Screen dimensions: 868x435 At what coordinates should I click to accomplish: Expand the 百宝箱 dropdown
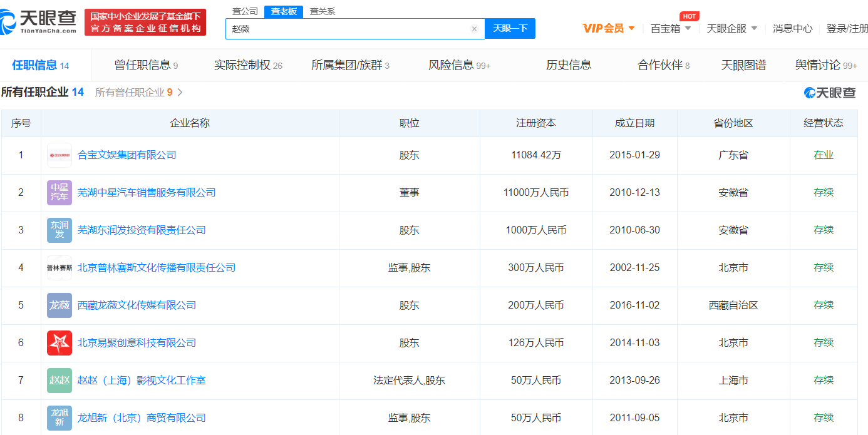tap(671, 28)
